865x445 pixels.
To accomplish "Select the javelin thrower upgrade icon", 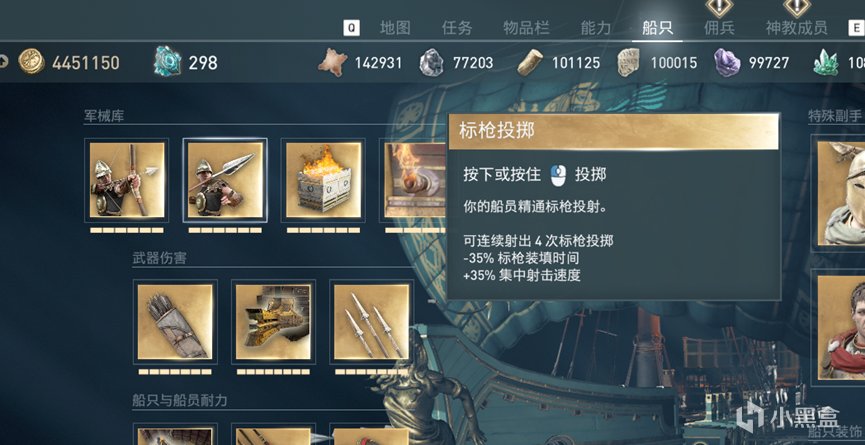I will (225, 180).
